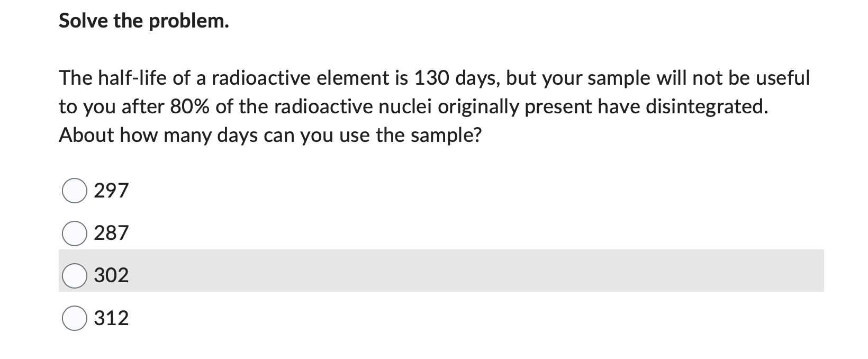Image resolution: width=868 pixels, height=359 pixels.
Task: Click the answer label 287
Action: [111, 233]
